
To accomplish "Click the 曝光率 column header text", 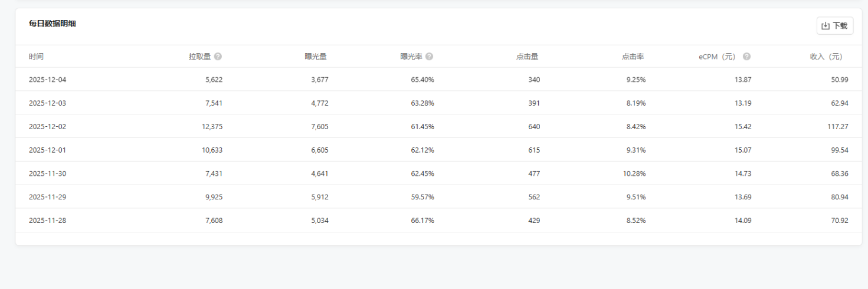I will coord(411,57).
